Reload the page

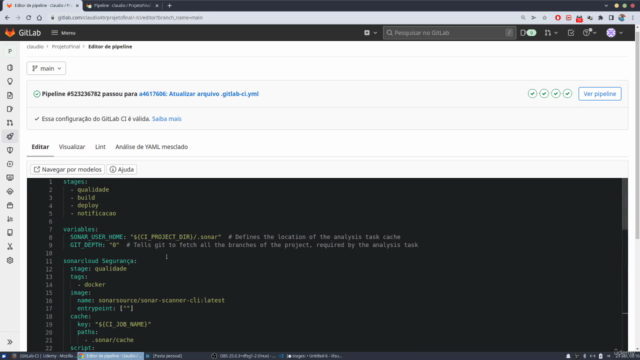coord(28,18)
